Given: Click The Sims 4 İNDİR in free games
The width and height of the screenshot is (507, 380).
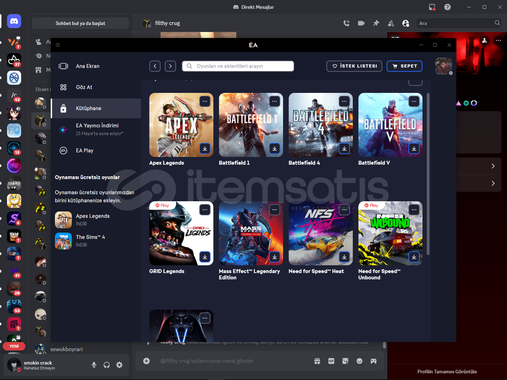Looking at the screenshot, I should pos(81,245).
